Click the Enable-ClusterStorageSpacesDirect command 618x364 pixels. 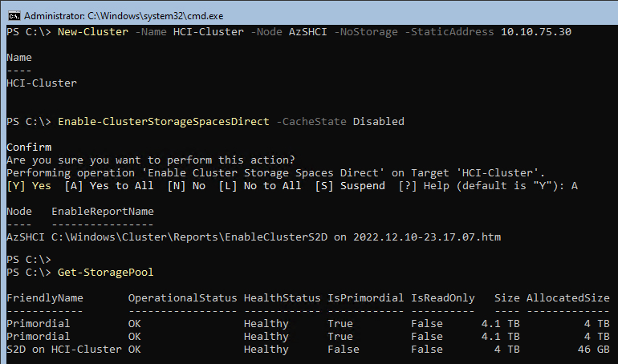164,122
